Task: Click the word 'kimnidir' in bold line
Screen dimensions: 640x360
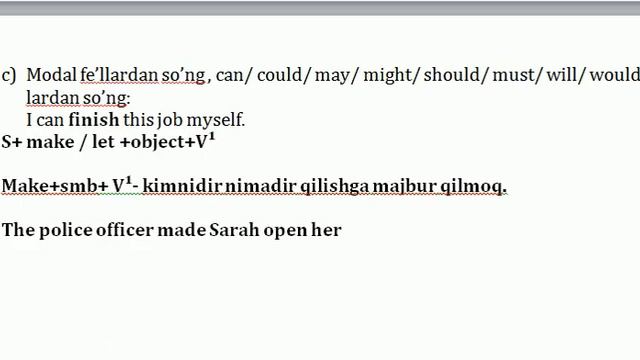Action: tap(182, 186)
